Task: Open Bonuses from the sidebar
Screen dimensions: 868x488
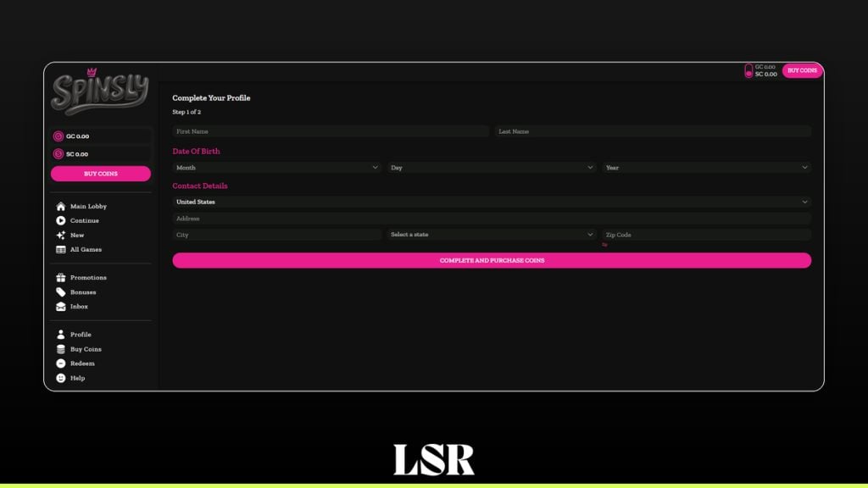Action: tap(83, 292)
